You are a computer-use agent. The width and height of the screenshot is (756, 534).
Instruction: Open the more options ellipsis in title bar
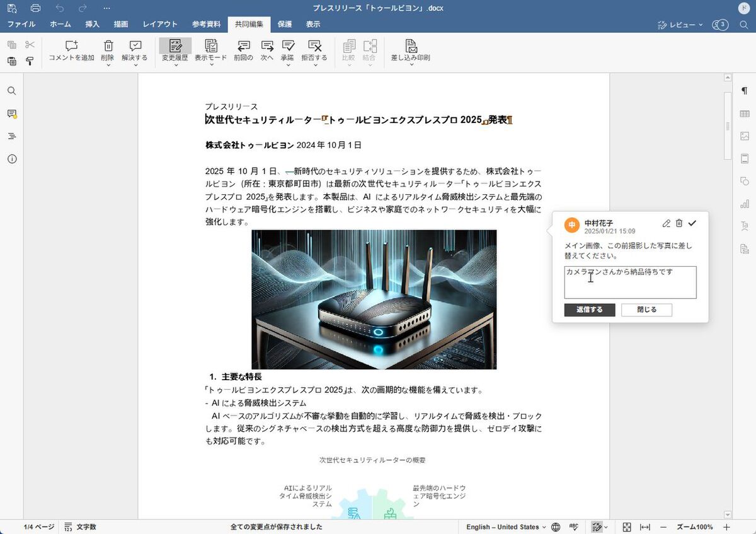click(x=106, y=8)
